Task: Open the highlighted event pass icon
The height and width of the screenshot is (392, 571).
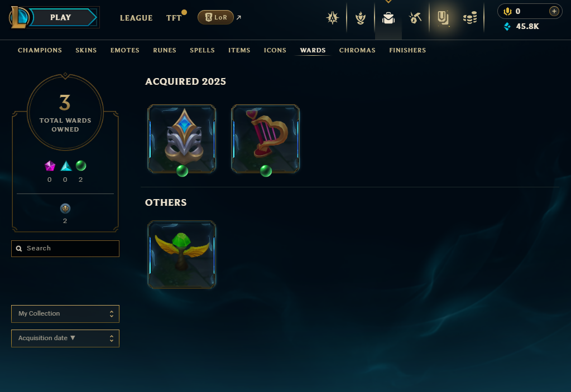Action: point(443,17)
